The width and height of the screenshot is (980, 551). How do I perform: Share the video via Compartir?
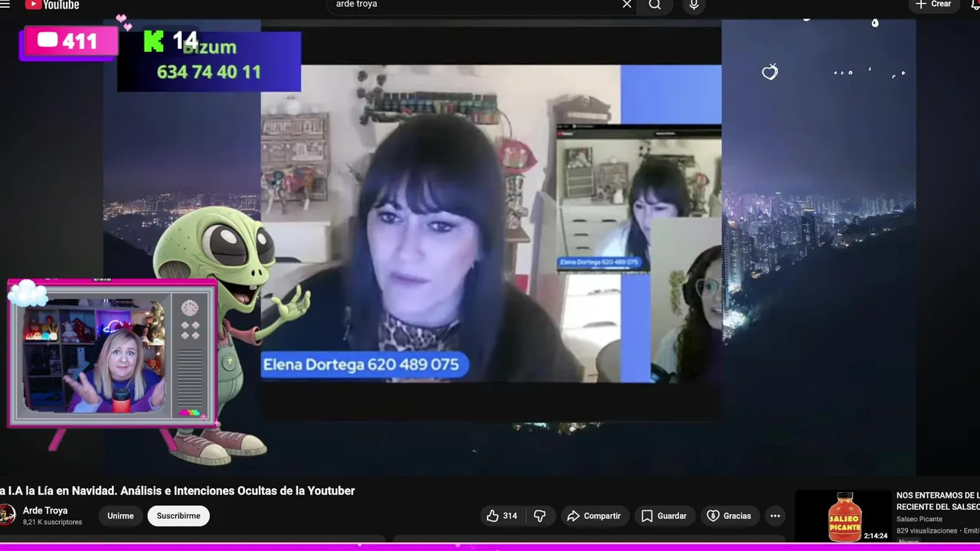(x=595, y=516)
